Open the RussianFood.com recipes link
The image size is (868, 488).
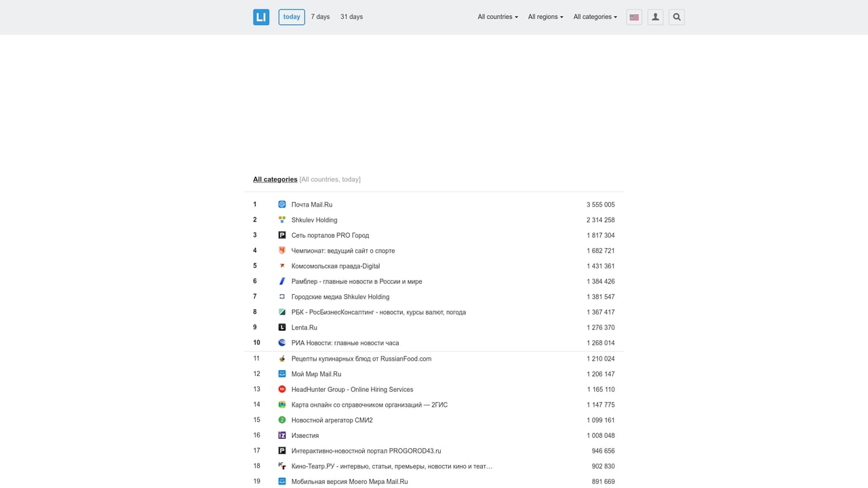pyautogui.click(x=361, y=359)
